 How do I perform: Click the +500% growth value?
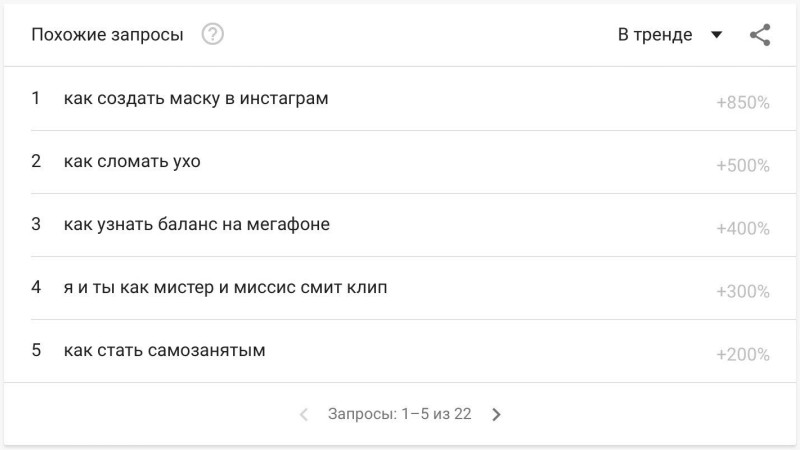(743, 165)
